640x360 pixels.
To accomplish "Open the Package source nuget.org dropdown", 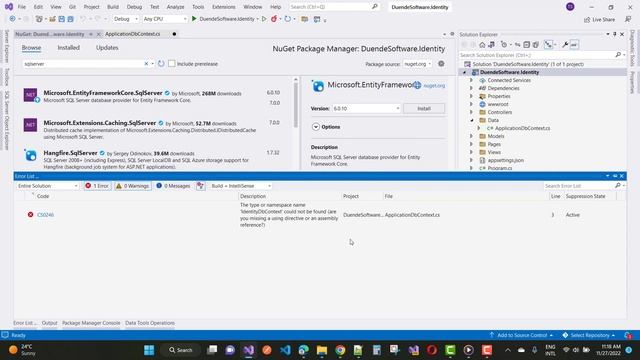I will click(x=417, y=64).
